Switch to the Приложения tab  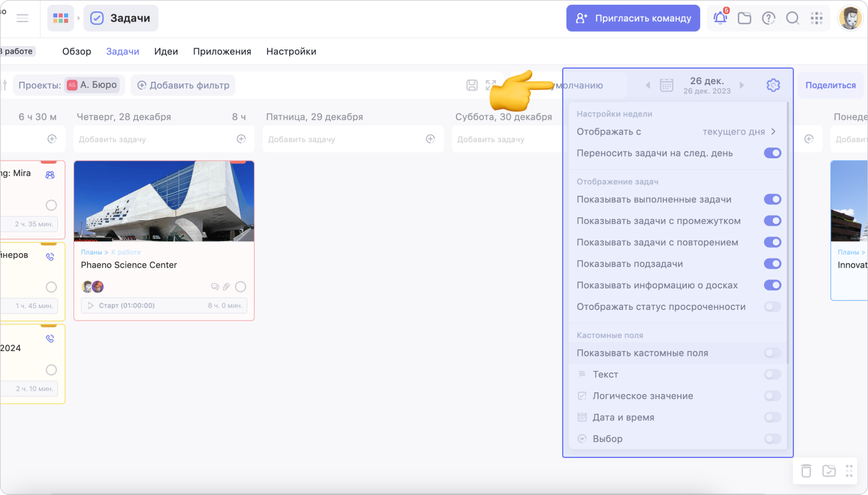pyautogui.click(x=222, y=51)
